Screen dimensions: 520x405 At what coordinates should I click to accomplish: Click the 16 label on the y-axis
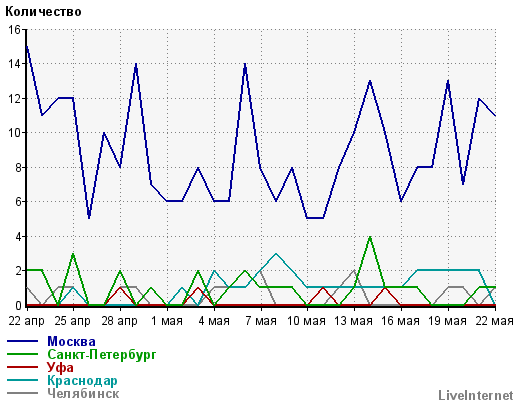(x=14, y=30)
